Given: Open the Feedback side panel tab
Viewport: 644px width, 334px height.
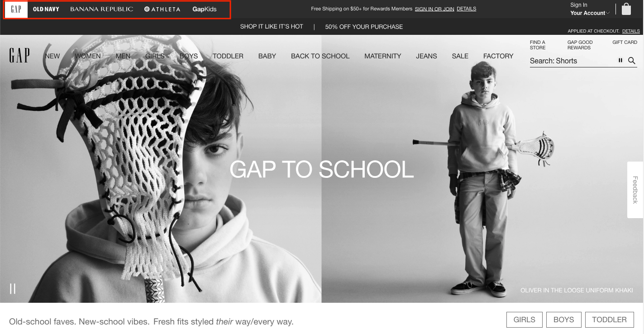Looking at the screenshot, I should (635, 191).
